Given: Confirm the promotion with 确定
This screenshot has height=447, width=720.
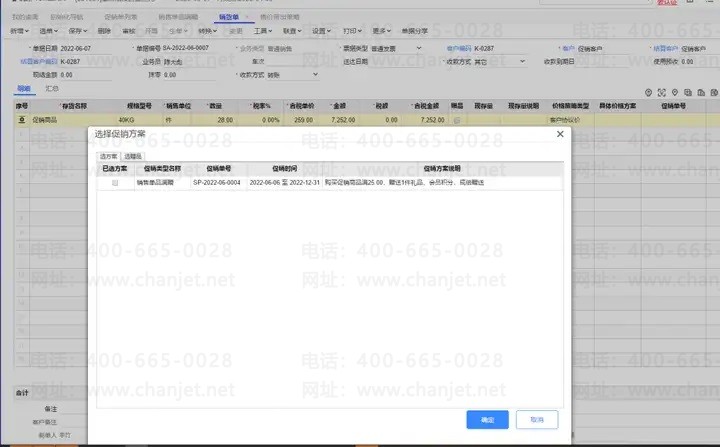Looking at the screenshot, I should [487, 419].
